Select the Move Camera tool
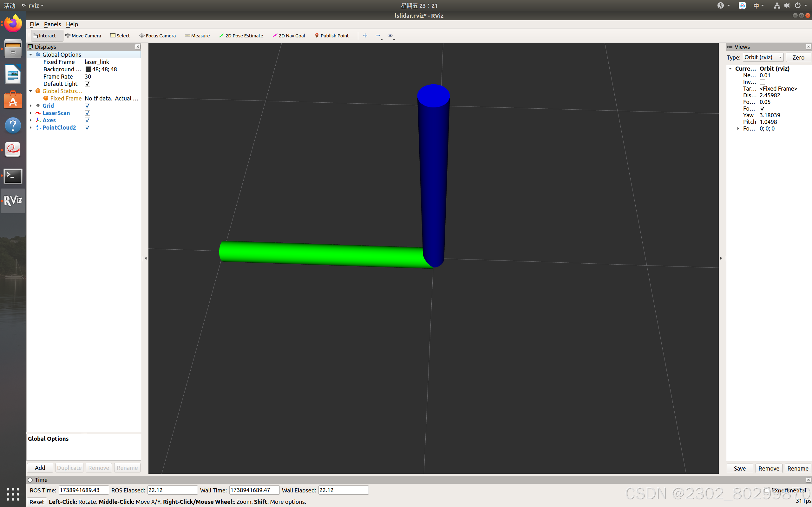 (83, 35)
